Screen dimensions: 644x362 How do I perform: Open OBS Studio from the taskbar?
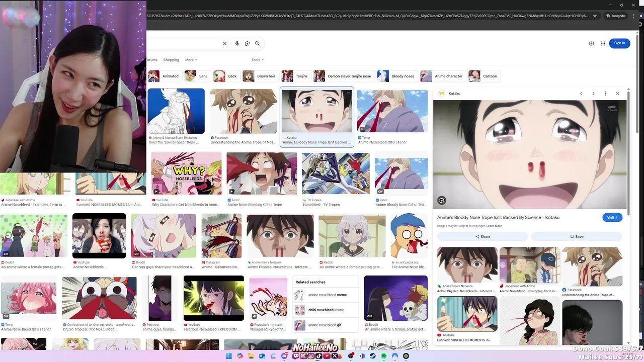click(351, 356)
